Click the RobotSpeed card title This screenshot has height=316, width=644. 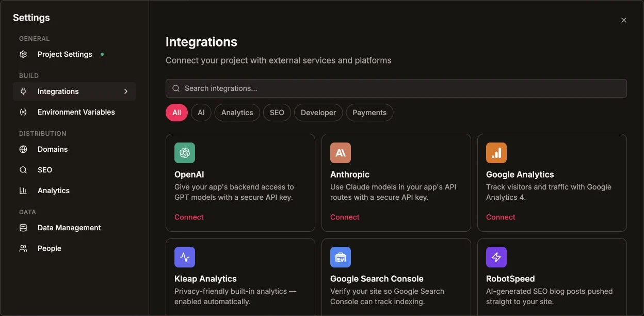click(510, 279)
